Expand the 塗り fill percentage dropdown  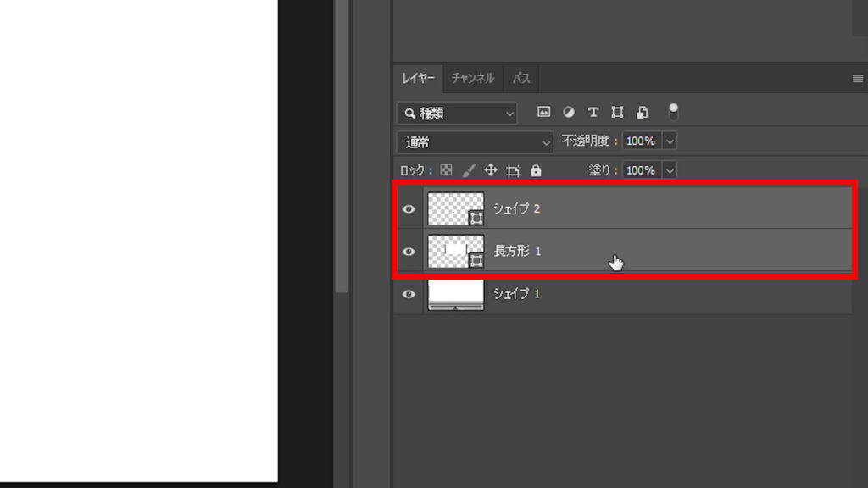[x=670, y=170]
